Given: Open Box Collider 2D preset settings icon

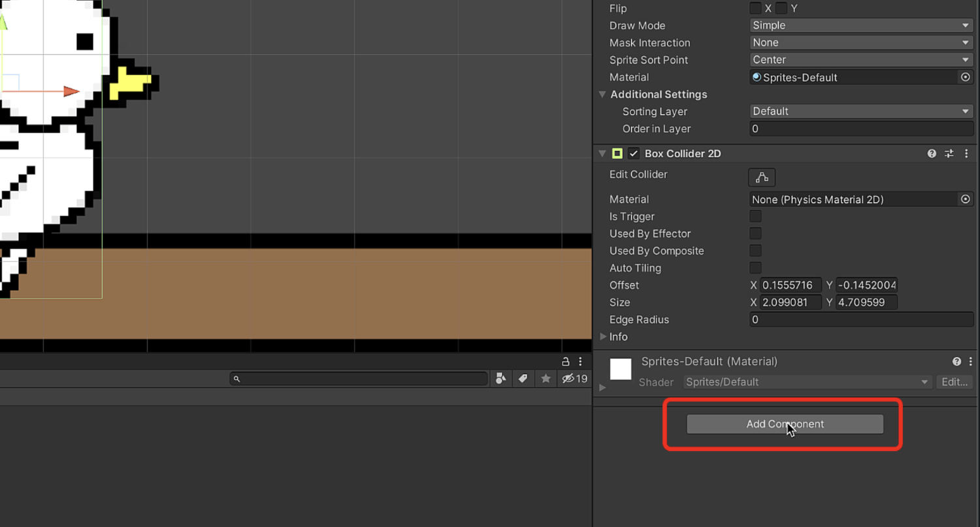Looking at the screenshot, I should click(x=949, y=153).
